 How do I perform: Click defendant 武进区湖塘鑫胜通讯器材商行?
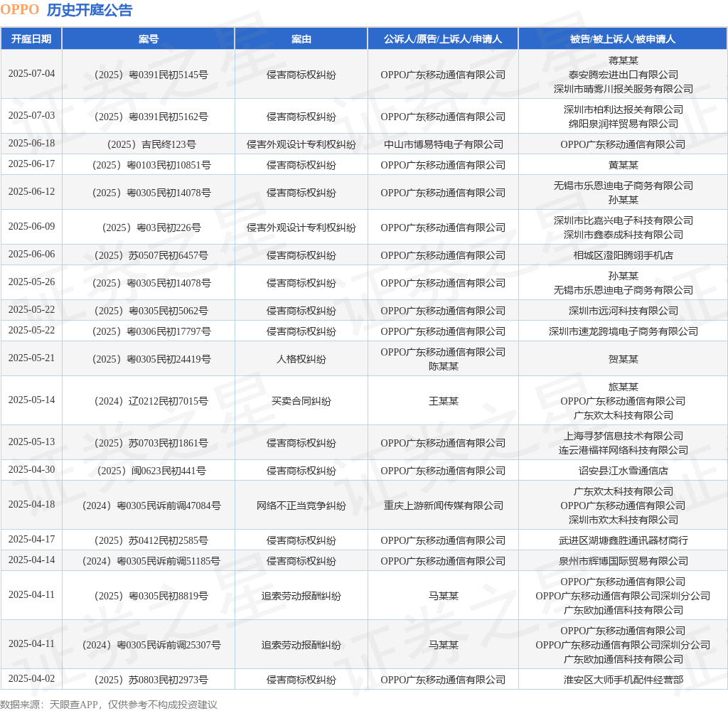pyautogui.click(x=623, y=540)
